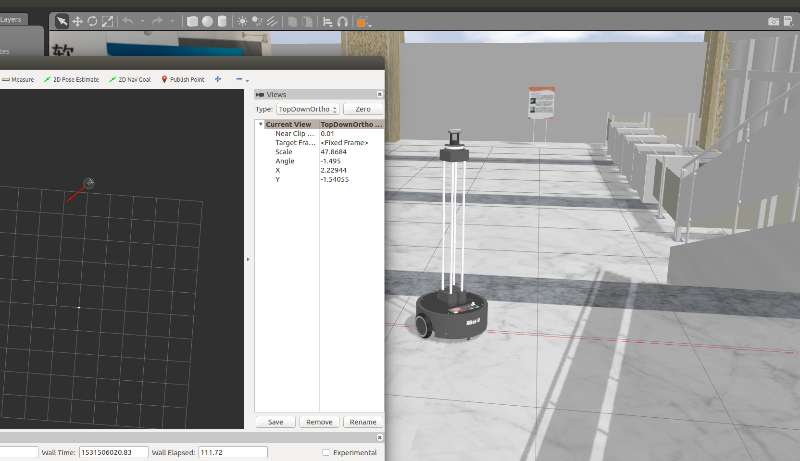Click the blue plus add-tool icon in RViz
The height and width of the screenshot is (461, 800).
(218, 79)
